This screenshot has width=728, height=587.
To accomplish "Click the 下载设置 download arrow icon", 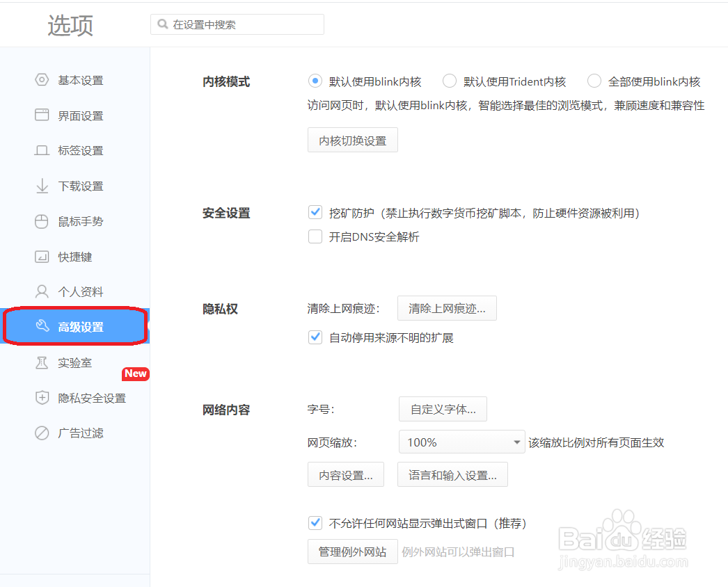I will [42, 186].
